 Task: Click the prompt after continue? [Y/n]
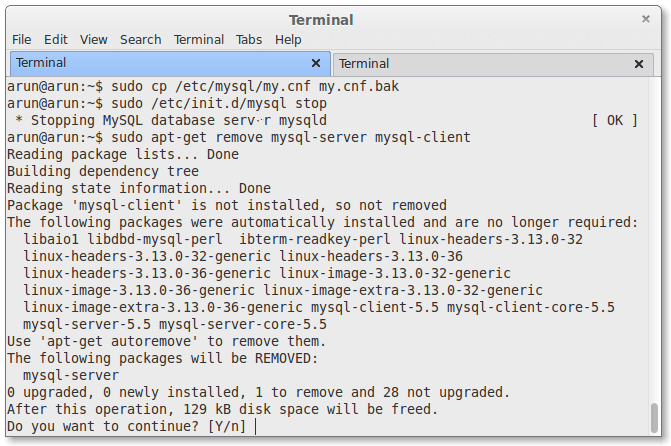tap(255, 427)
